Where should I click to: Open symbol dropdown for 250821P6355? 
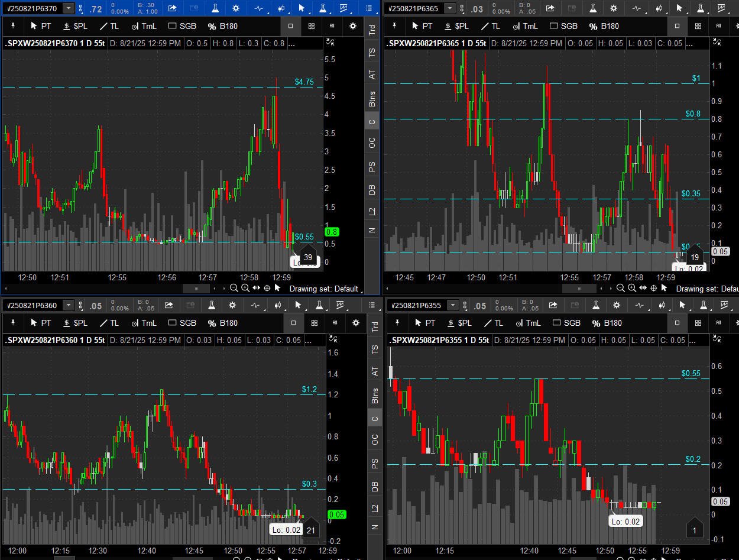tap(452, 305)
